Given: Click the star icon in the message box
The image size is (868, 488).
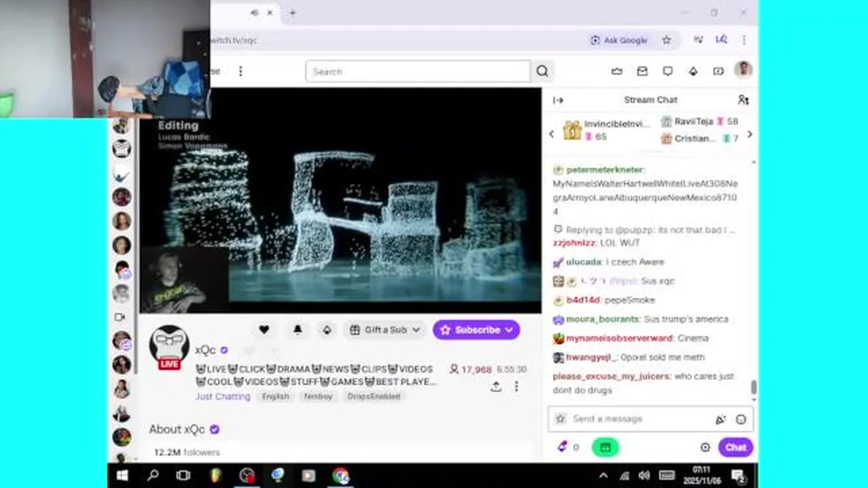Looking at the screenshot, I should click(560, 419).
